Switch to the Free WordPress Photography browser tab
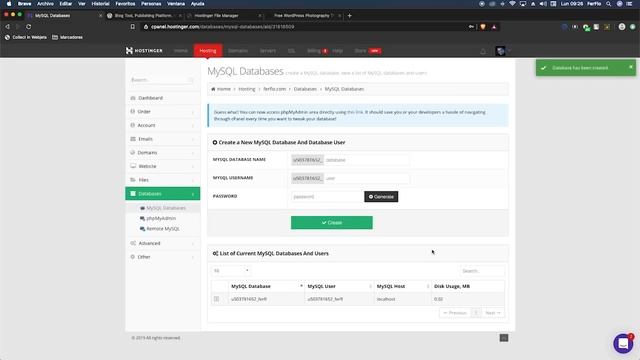 click(304, 16)
